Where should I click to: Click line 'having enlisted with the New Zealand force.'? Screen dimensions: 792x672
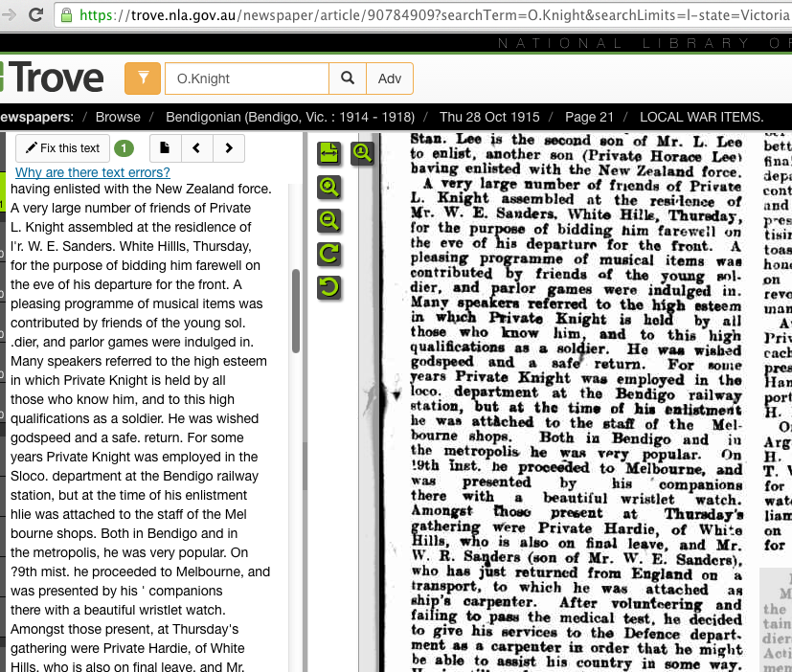(141, 189)
